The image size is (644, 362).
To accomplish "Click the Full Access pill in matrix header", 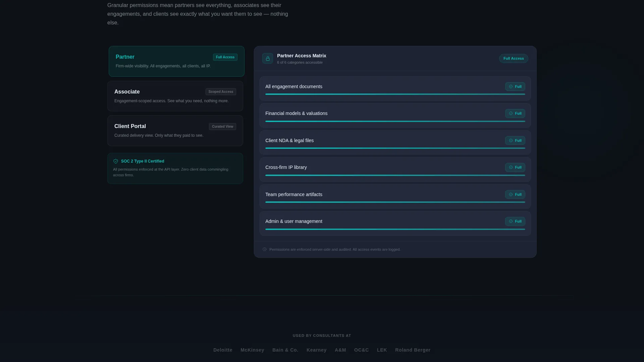I will point(514,58).
